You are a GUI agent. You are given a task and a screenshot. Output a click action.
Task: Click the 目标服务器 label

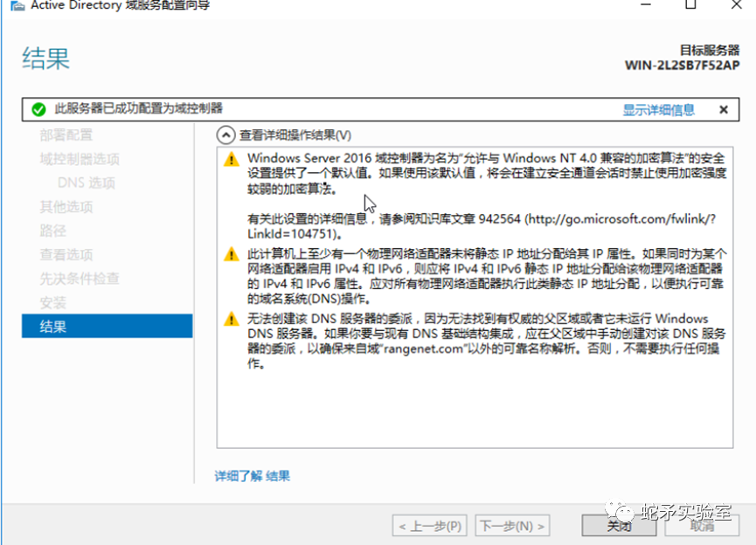click(x=709, y=50)
